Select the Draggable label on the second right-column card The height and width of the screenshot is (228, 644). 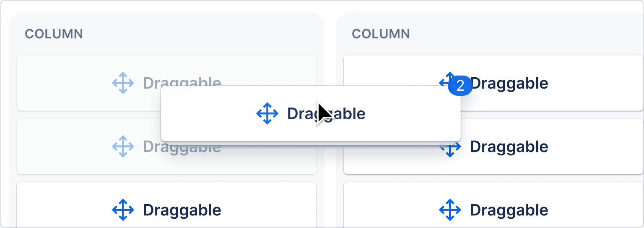click(x=509, y=147)
